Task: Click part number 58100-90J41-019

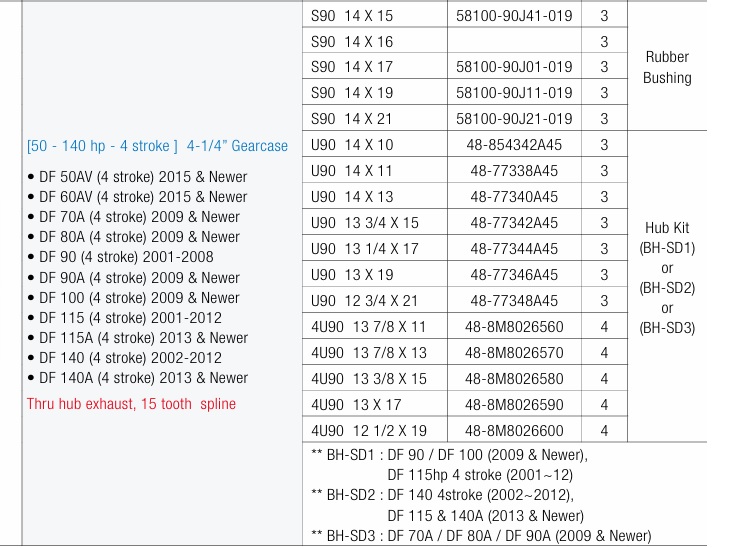Action: pyautogui.click(x=514, y=15)
